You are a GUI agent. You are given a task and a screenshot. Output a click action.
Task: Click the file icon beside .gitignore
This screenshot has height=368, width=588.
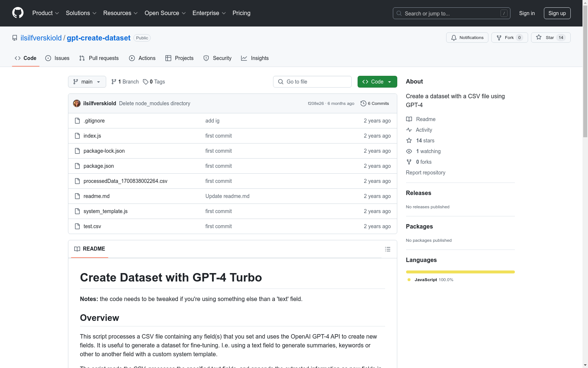point(77,121)
